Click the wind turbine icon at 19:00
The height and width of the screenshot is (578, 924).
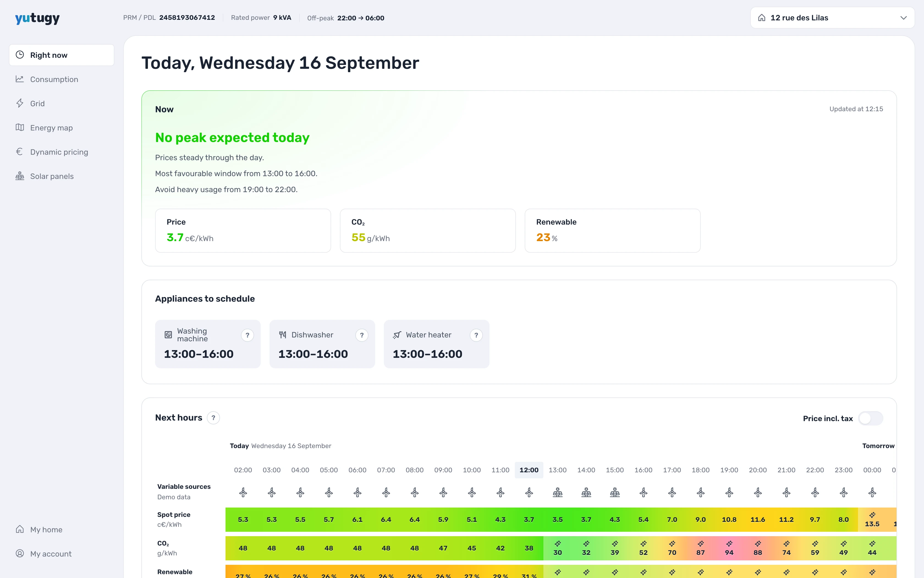(x=729, y=492)
